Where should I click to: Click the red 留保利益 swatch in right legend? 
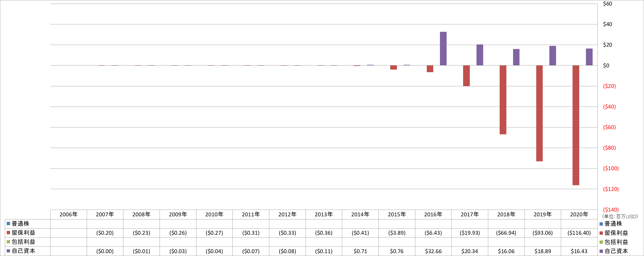click(601, 233)
